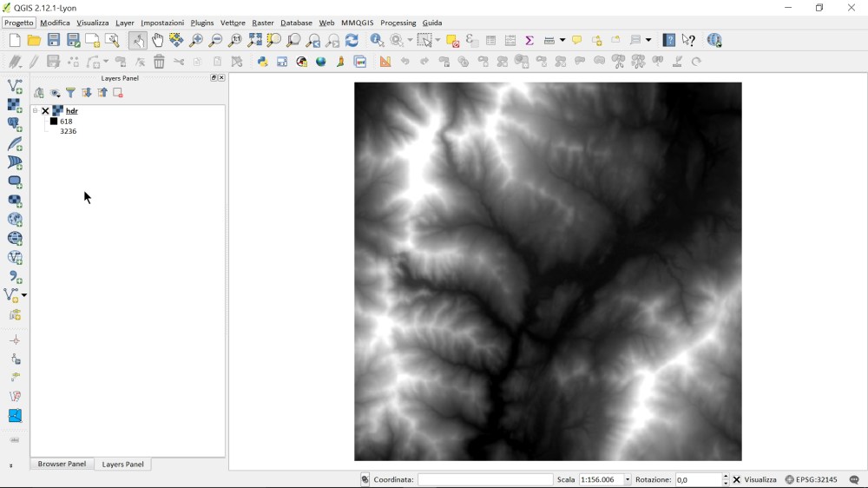Click the EPSG:32145 CRS button
The width and height of the screenshot is (868, 488).
[x=811, y=479]
